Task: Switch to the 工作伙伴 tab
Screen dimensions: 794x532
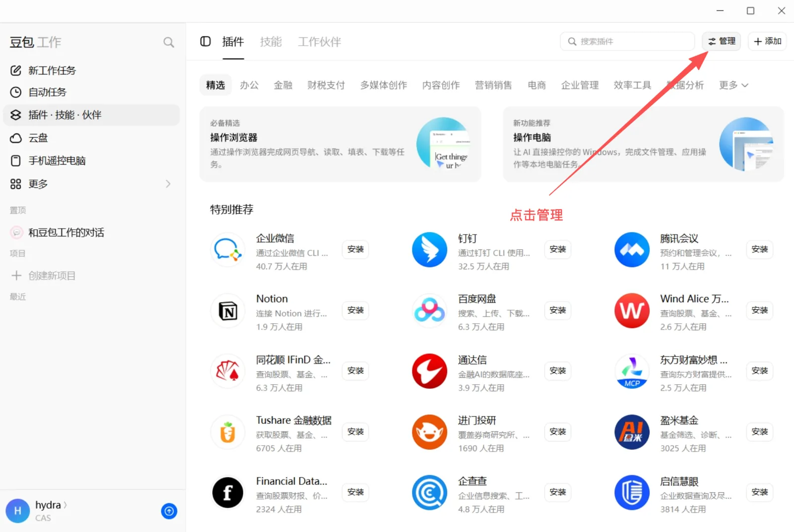Action: click(x=320, y=42)
